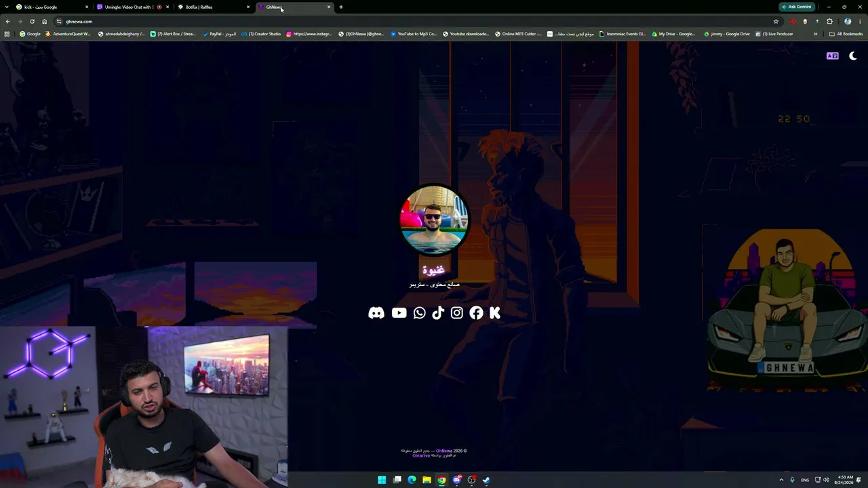Image resolution: width=868 pixels, height=488 pixels.
Task: Close the BotRix Raffles tab
Action: coord(248,7)
